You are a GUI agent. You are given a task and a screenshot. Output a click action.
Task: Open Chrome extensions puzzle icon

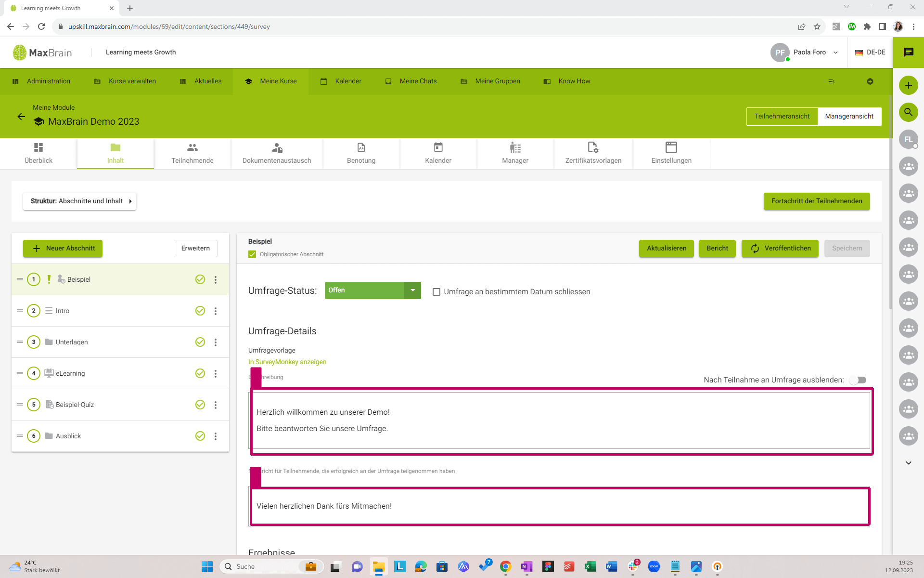867,26
